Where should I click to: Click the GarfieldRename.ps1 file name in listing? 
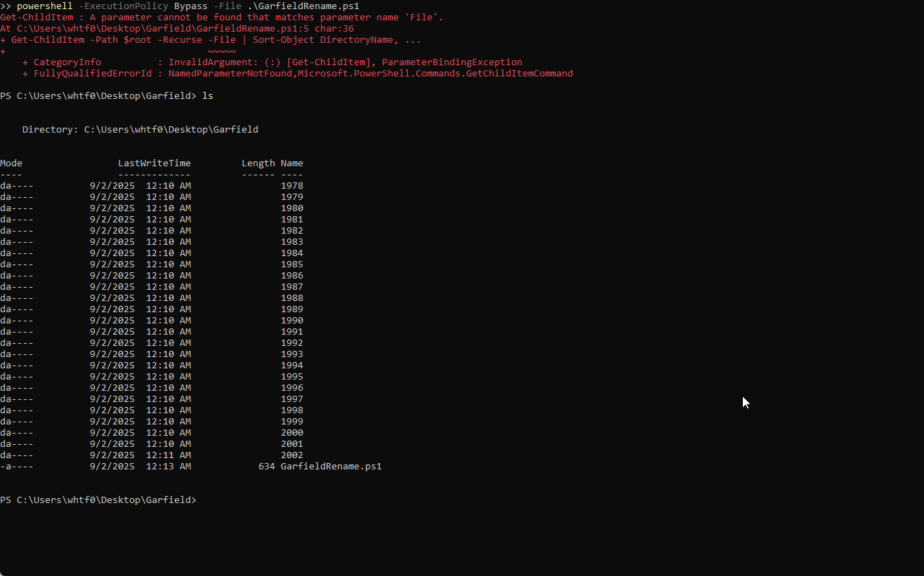[x=331, y=467]
